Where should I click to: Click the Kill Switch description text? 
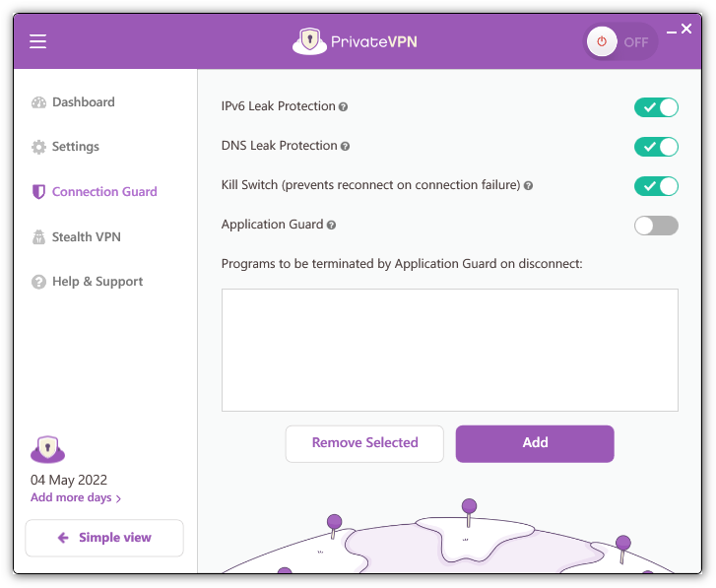[x=370, y=185]
